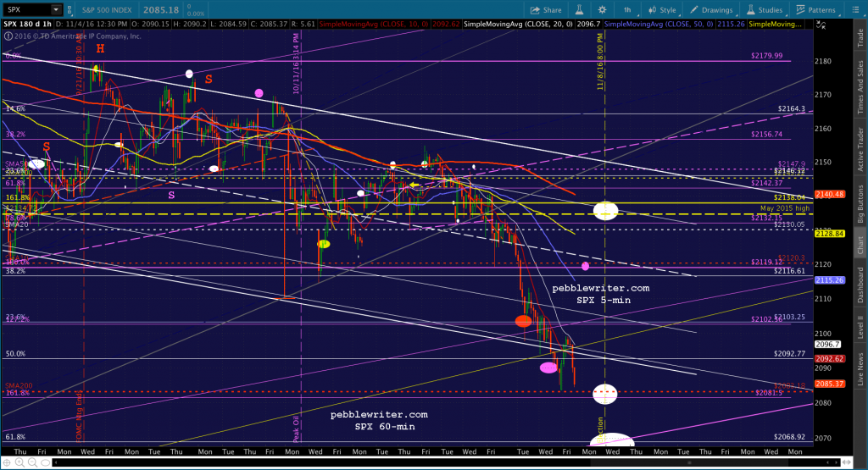Click the Share button
Image resolution: width=868 pixels, height=470 pixels.
click(546, 10)
